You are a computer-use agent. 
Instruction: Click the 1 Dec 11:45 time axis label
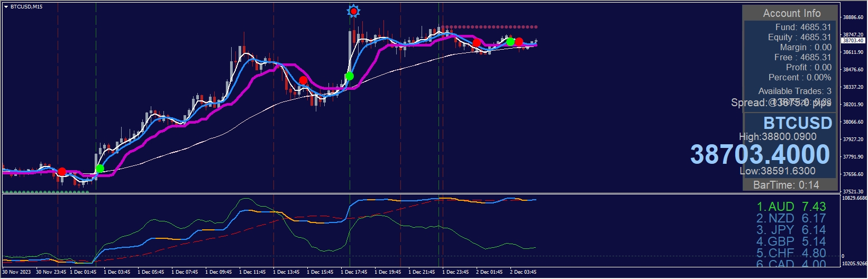252,272
